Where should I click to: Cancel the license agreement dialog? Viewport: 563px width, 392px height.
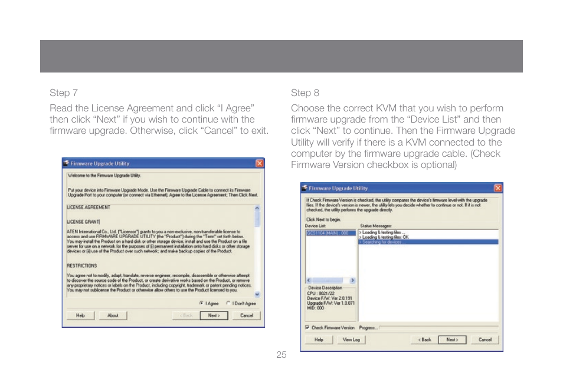pos(247,315)
